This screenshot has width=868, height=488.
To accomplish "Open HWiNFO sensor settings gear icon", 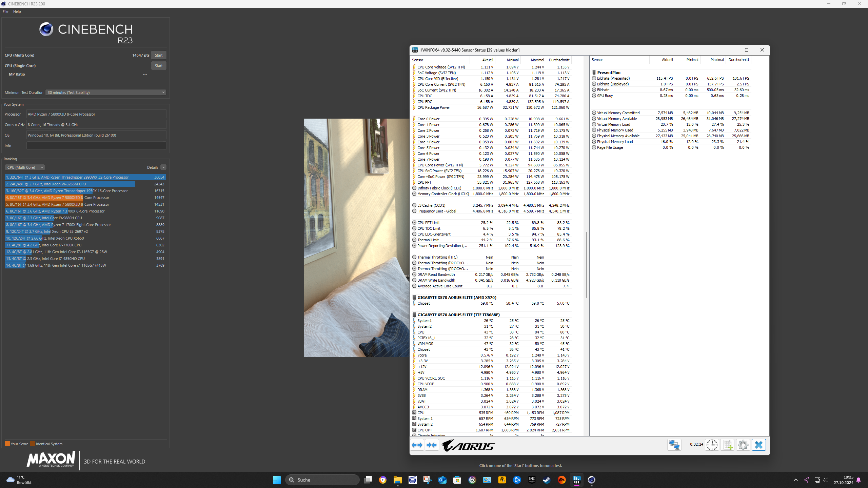I will 743,445.
